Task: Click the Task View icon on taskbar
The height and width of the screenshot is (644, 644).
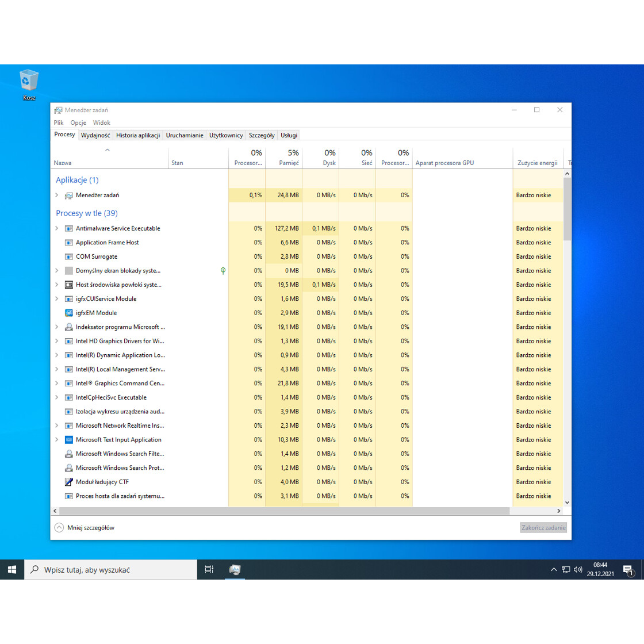Action: pyautogui.click(x=209, y=569)
